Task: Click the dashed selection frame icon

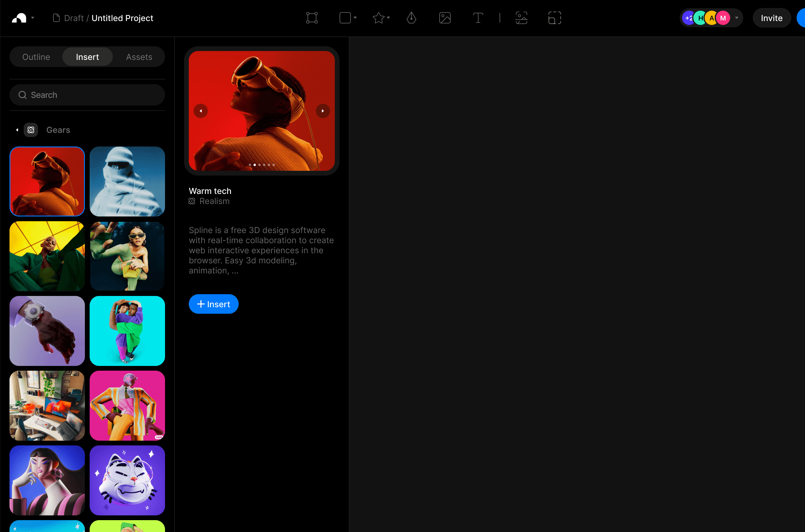Action: tap(554, 18)
